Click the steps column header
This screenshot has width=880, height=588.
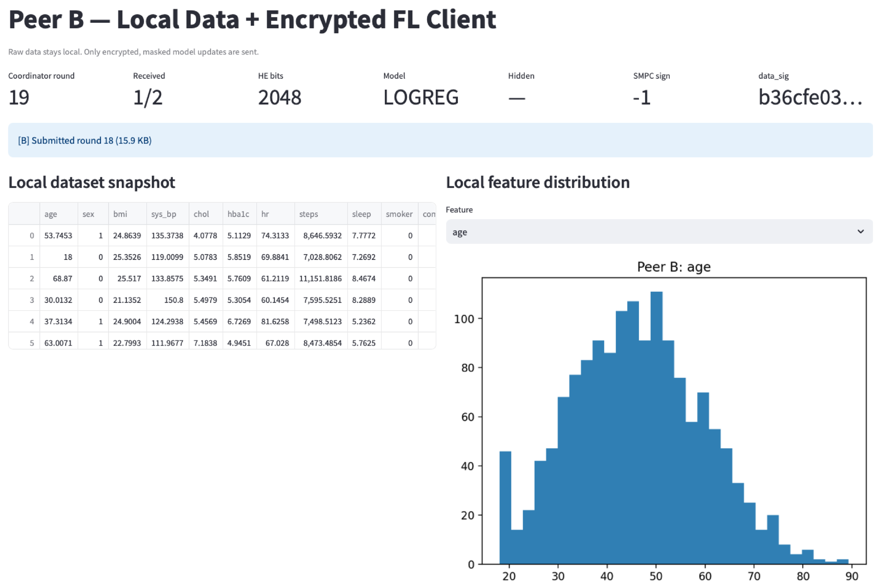pos(309,214)
